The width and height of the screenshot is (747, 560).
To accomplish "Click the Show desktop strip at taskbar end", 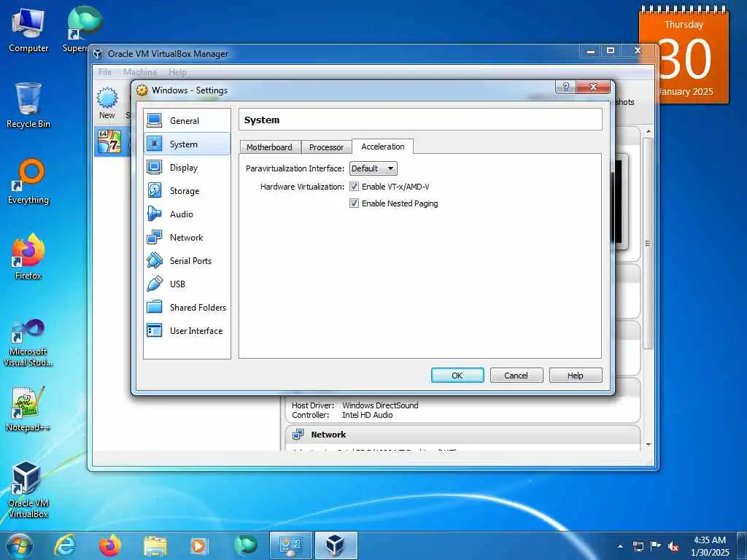I will click(x=742, y=545).
